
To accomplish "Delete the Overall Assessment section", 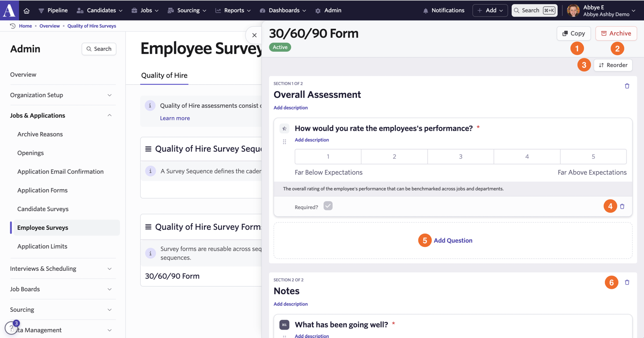I will click(x=627, y=86).
